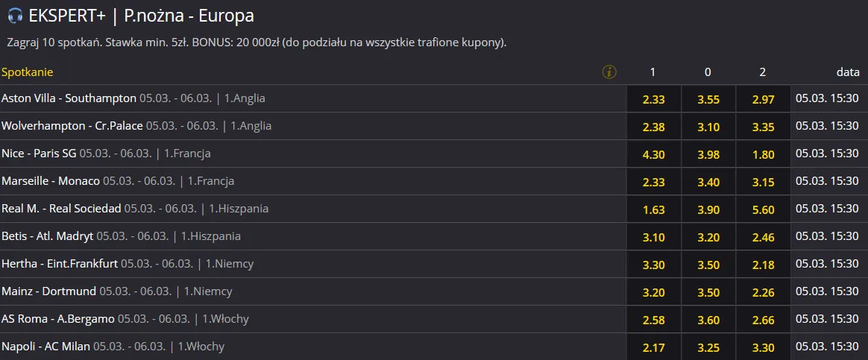Open the Nice - Paris SG match
Screen dimensions: 868x360
pos(39,154)
